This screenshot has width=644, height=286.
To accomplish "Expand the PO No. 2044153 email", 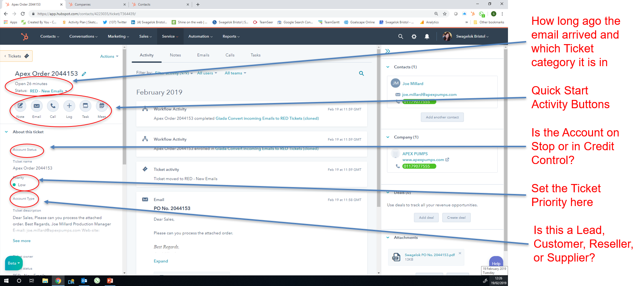I will coord(161,261).
